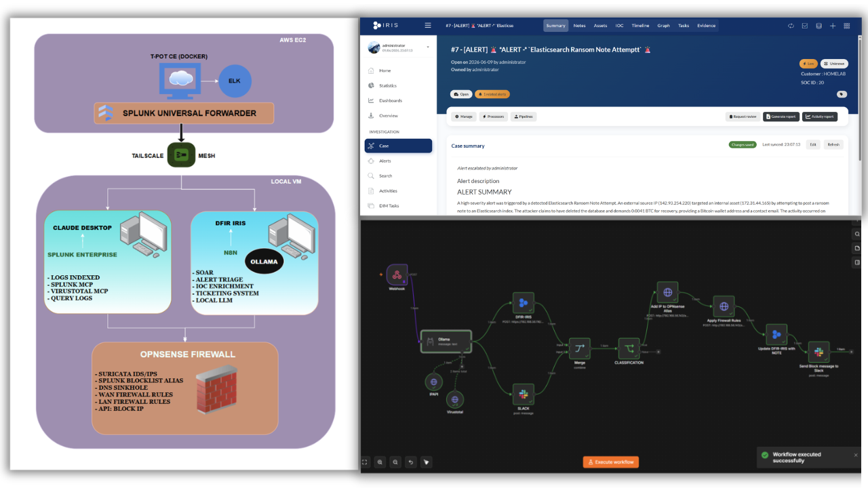The height and width of the screenshot is (488, 868).
Task: Click the IRIS refresh sync icon
Action: pyautogui.click(x=791, y=26)
